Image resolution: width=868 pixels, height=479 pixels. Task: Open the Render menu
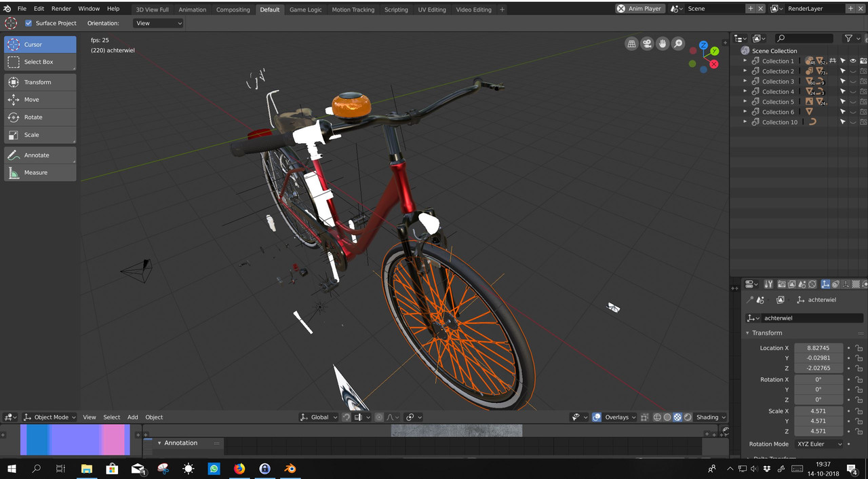pos(61,9)
